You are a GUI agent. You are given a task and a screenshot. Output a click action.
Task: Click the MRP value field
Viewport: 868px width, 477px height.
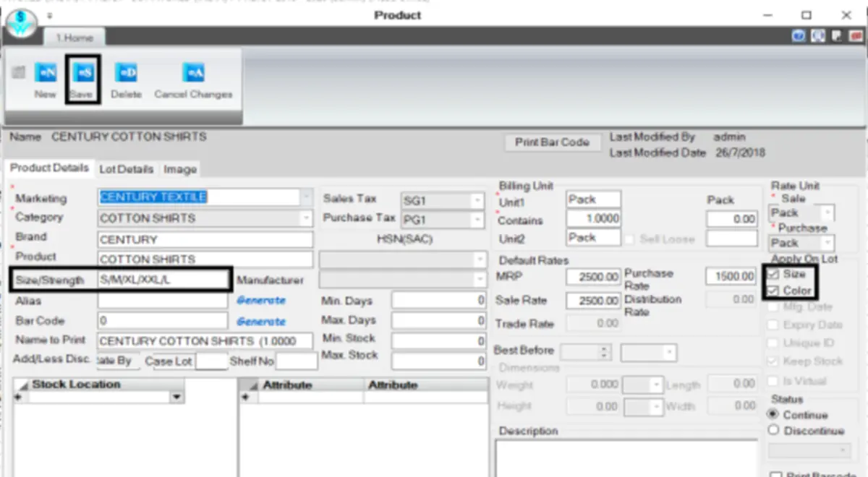point(594,277)
